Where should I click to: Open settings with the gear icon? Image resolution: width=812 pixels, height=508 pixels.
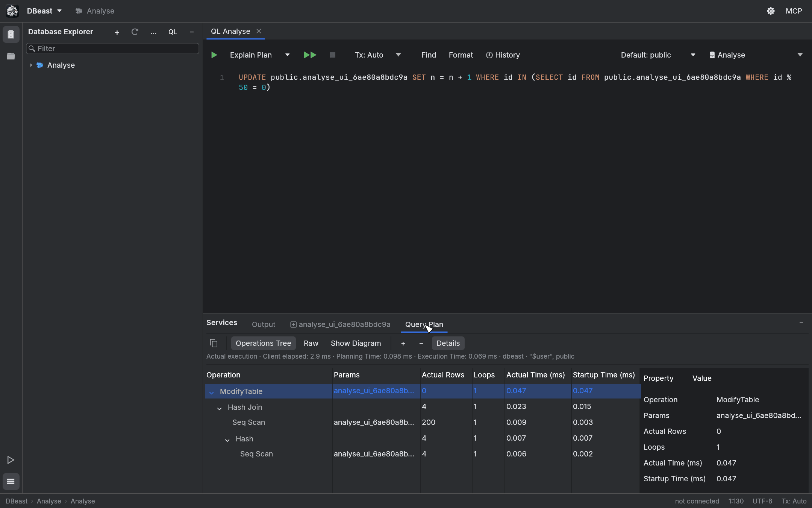click(771, 11)
